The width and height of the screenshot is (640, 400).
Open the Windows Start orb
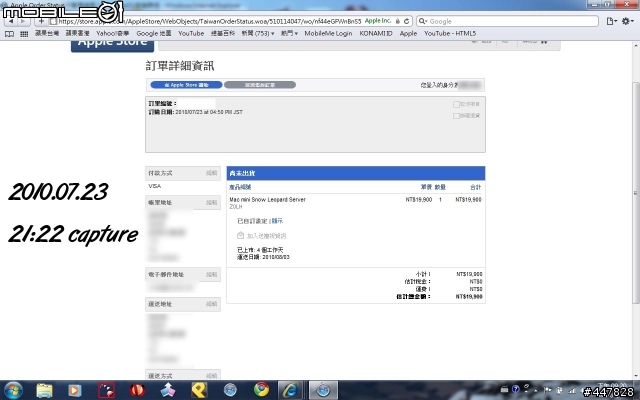[x=13, y=390]
